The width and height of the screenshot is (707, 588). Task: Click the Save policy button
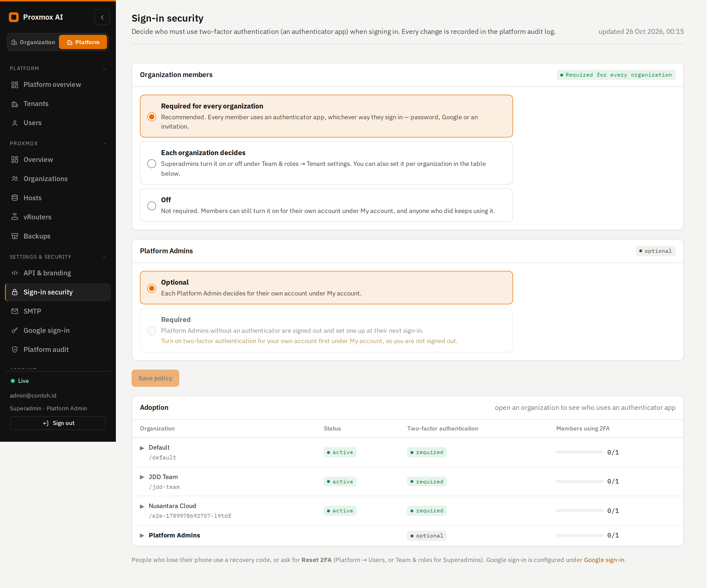coord(155,378)
